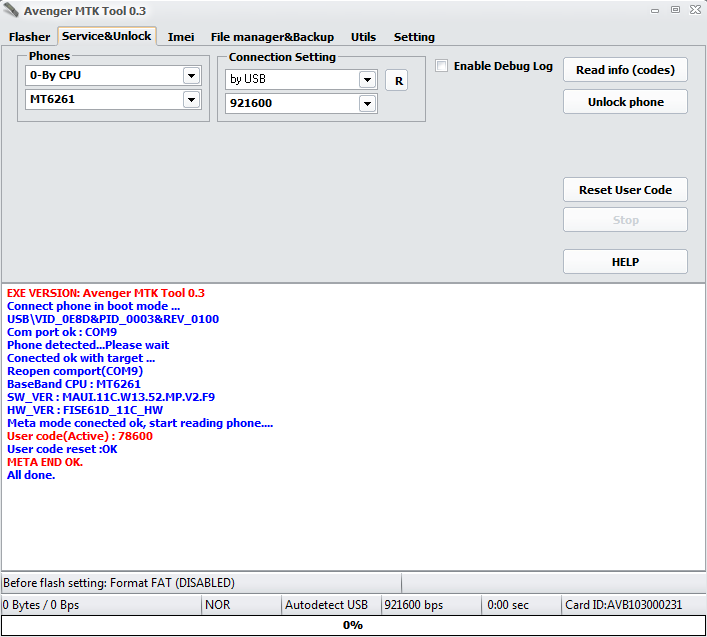This screenshot has height=637, width=707.
Task: Click the '921600 bps' status cell
Action: [432, 605]
